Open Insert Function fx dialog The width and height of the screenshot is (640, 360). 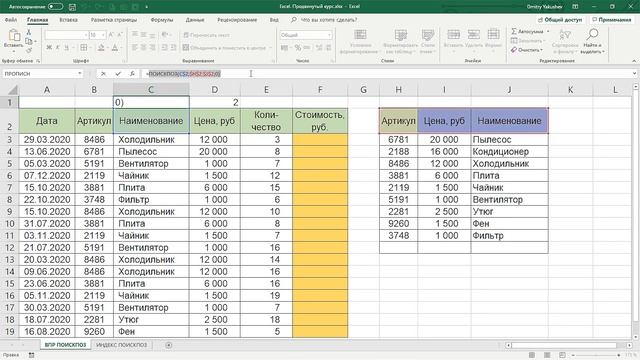click(132, 73)
